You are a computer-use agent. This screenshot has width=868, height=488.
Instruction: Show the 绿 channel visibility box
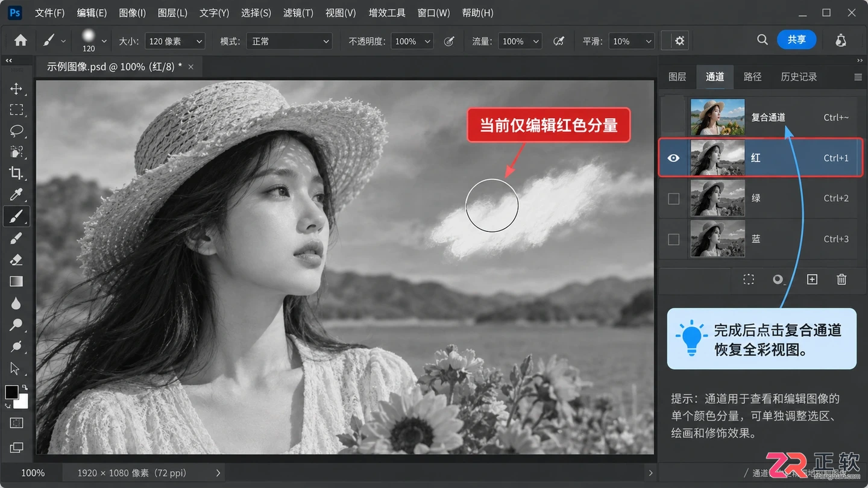(674, 198)
